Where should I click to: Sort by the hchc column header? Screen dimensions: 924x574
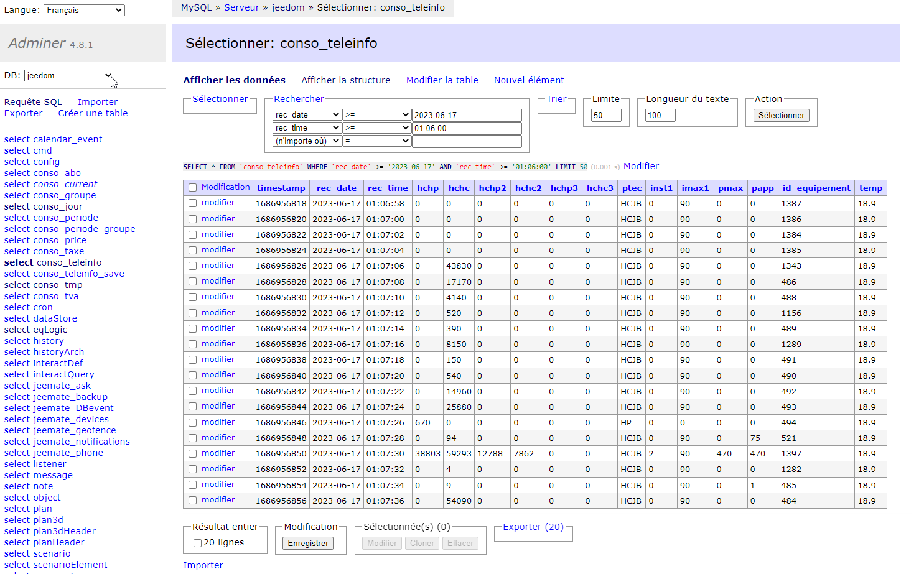(x=459, y=188)
